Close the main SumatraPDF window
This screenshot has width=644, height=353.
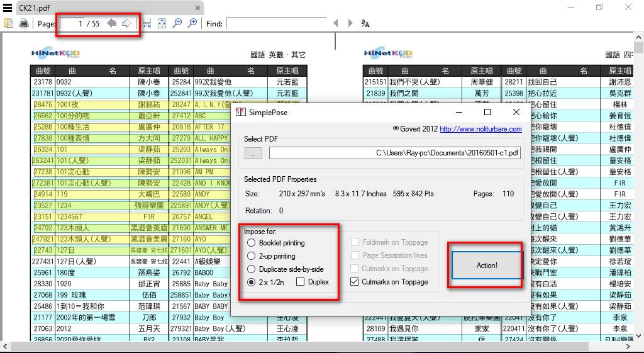point(628,7)
